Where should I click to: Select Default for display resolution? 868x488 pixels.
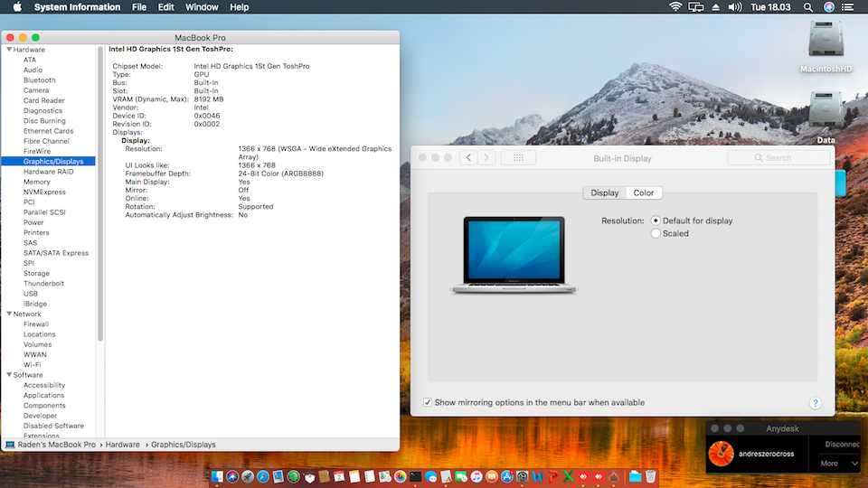pos(656,221)
